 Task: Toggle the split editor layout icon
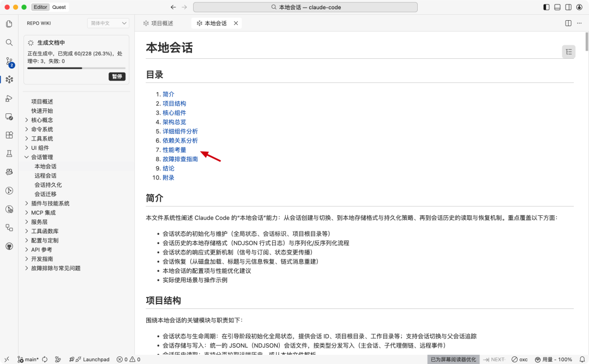tap(567, 23)
